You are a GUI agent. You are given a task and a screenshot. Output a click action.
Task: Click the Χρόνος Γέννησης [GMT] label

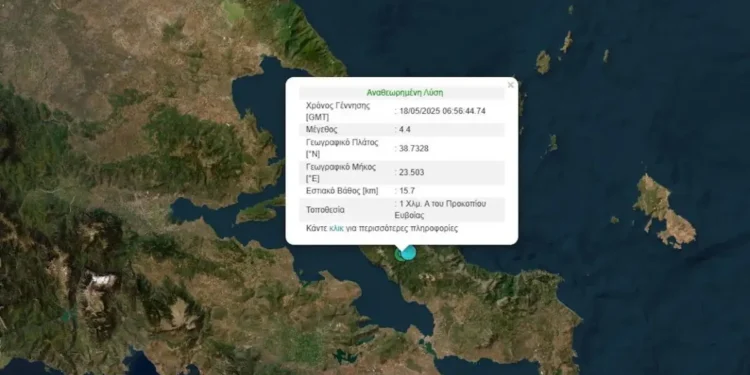(338, 111)
